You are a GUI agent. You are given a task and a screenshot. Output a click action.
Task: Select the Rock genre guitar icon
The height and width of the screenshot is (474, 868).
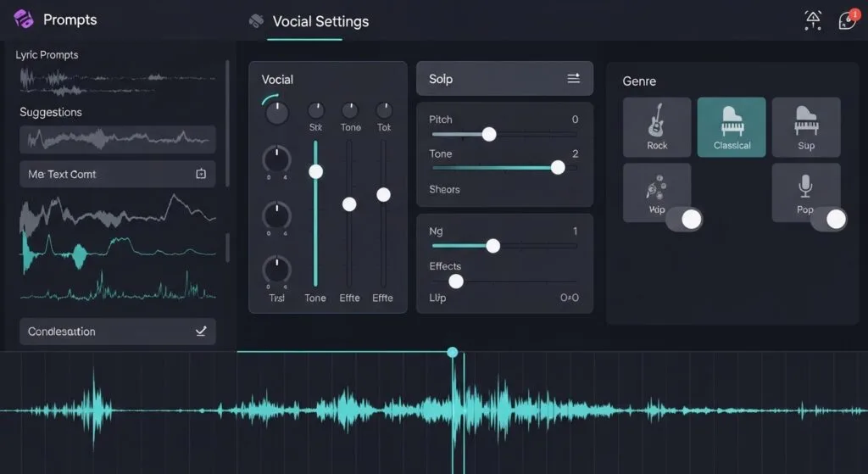(657, 127)
